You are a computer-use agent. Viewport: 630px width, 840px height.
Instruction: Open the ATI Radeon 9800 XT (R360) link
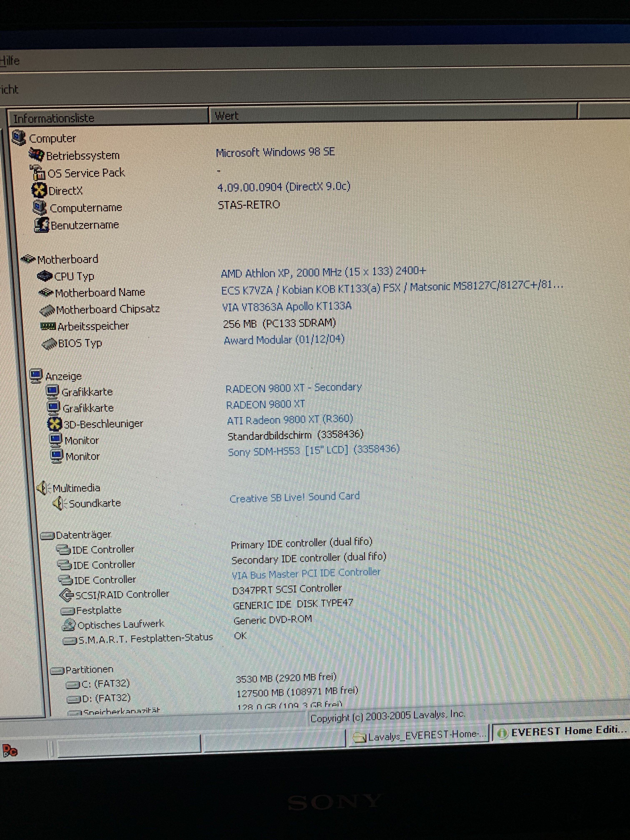290,420
